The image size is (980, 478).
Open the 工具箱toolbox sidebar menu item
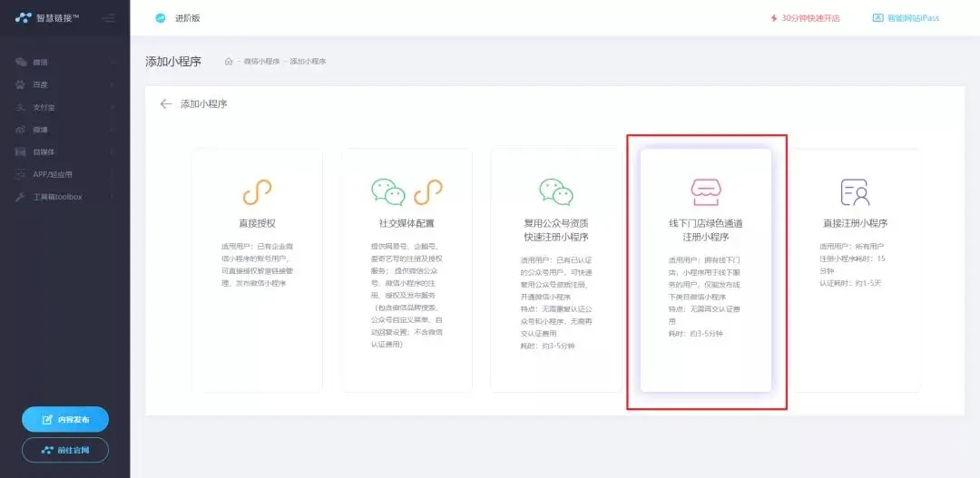click(x=64, y=197)
